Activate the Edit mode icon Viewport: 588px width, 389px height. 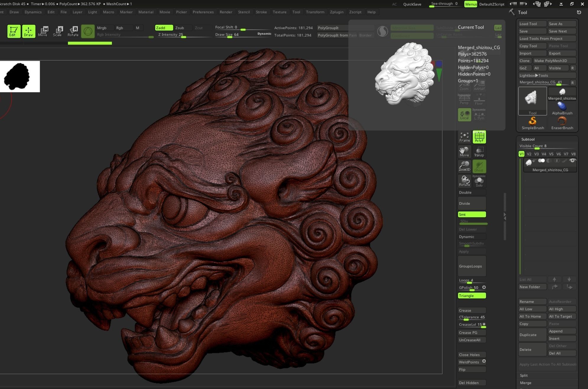point(14,31)
